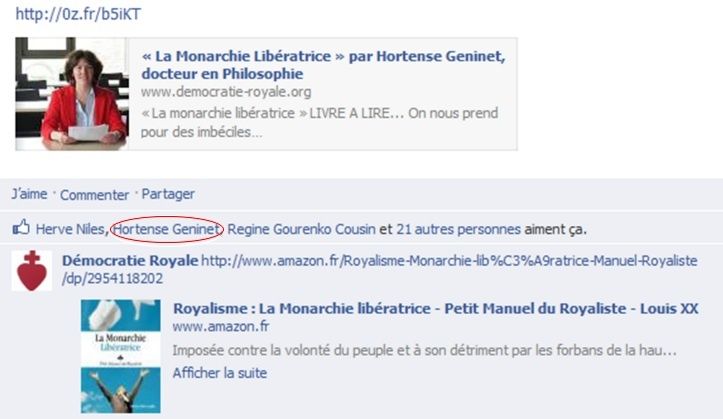Share the post with Partager

tap(168, 194)
